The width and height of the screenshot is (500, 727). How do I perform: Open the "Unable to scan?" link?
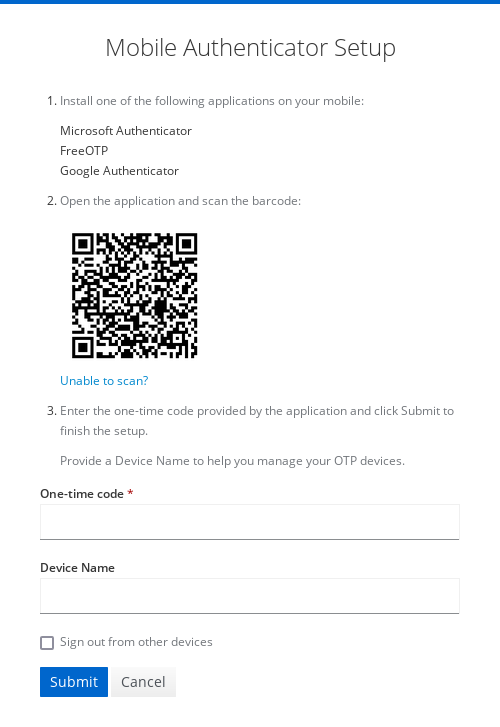tap(104, 381)
